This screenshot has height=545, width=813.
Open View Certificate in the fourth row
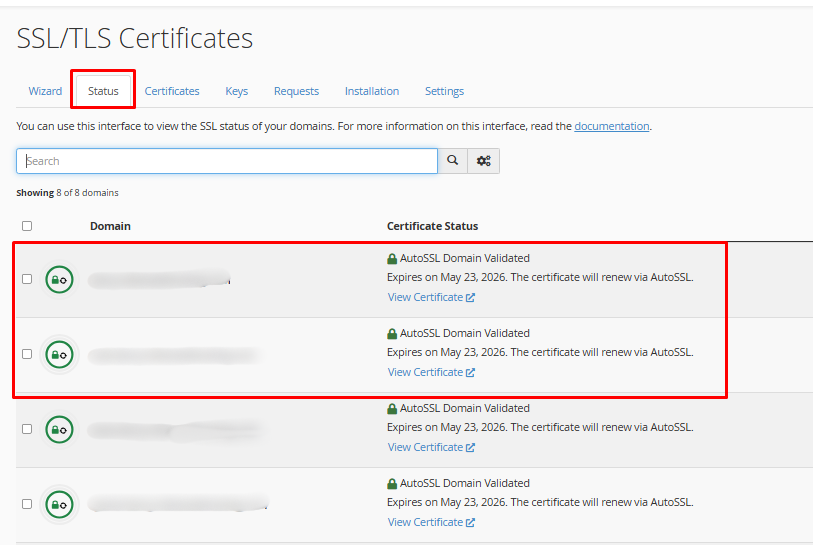point(431,522)
